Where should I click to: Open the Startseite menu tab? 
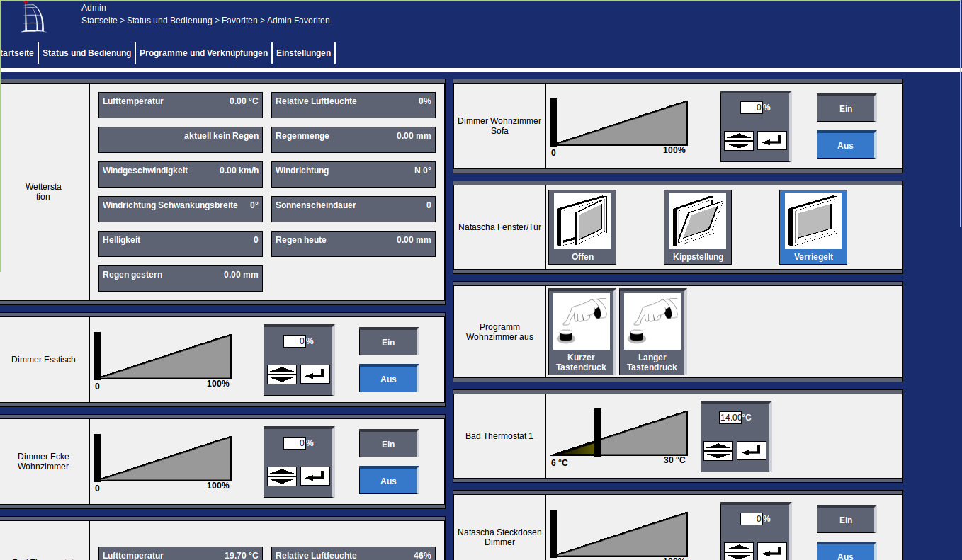[17, 52]
